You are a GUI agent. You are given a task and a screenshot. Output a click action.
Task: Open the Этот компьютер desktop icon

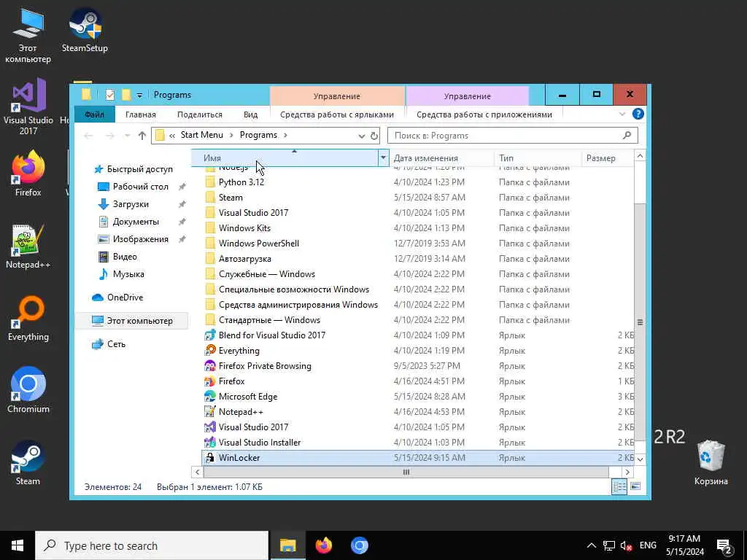[x=28, y=36]
